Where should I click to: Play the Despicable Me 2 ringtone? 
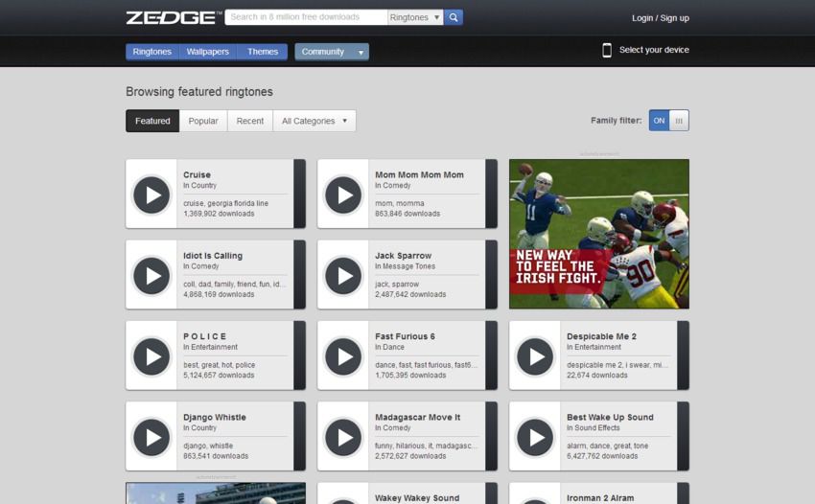[535, 356]
